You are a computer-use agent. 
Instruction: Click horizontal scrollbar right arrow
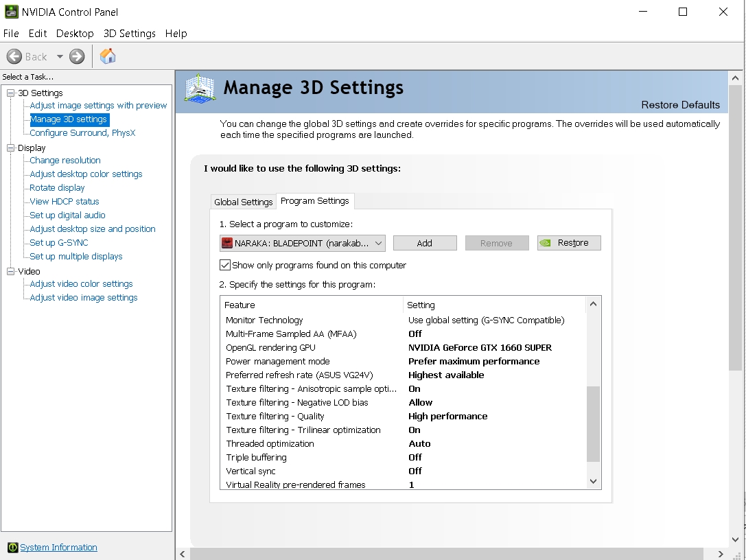pos(721,554)
